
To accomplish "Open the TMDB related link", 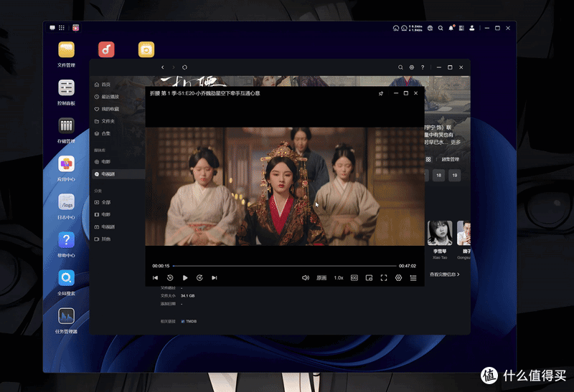I will click(189, 322).
